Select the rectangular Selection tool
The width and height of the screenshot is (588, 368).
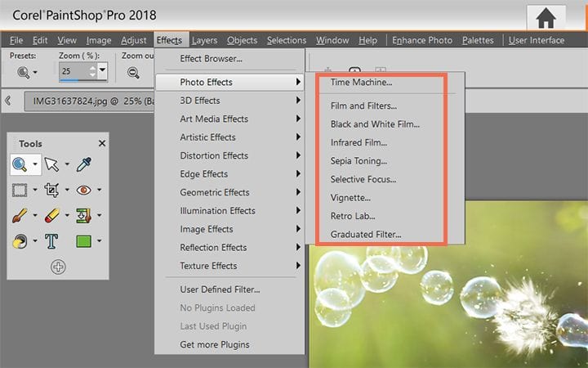click(x=20, y=190)
